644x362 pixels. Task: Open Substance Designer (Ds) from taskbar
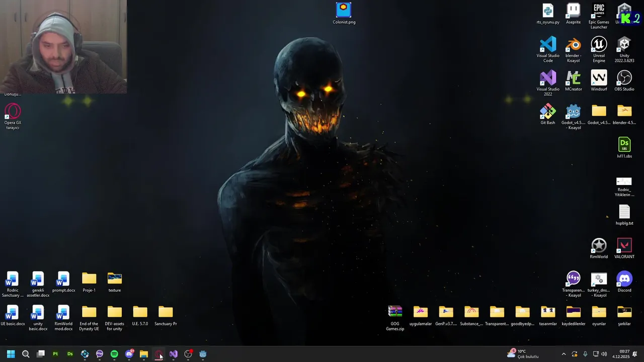coord(70,354)
